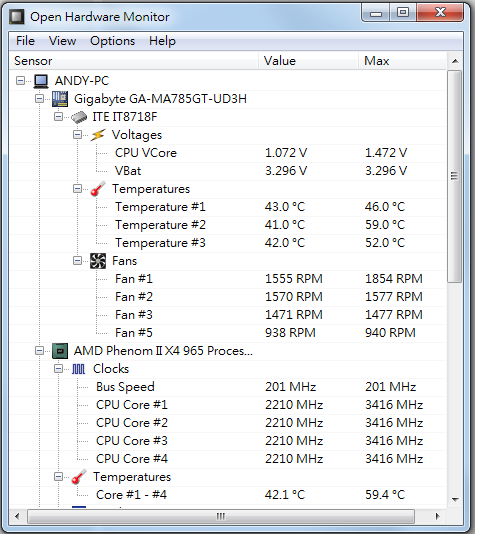
Task: Click the Voltages lightning bolt icon
Action: pos(98,135)
